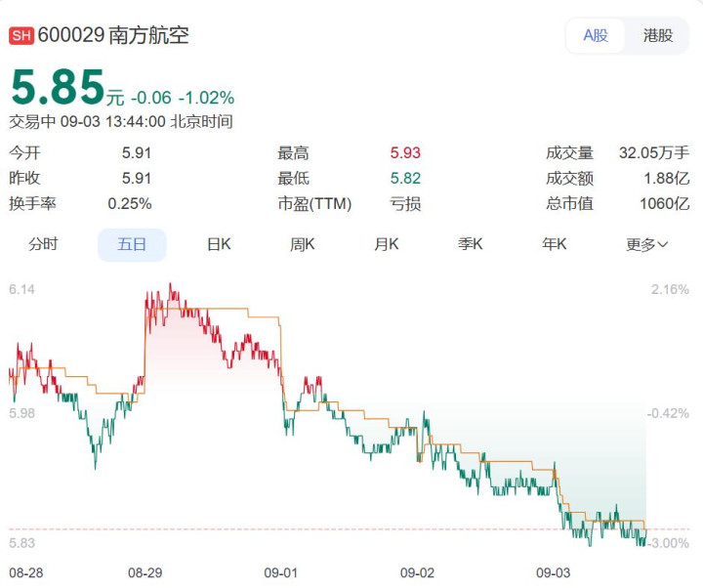The image size is (703, 588).
Task: Click the trading timestamp 09-03 13:44:00
Action: [112, 121]
